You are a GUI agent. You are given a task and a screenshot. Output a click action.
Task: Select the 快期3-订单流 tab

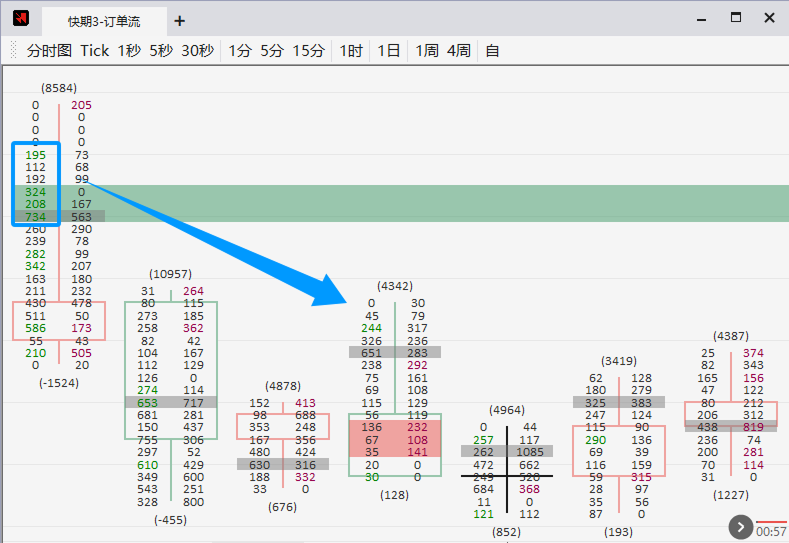[x=103, y=21]
